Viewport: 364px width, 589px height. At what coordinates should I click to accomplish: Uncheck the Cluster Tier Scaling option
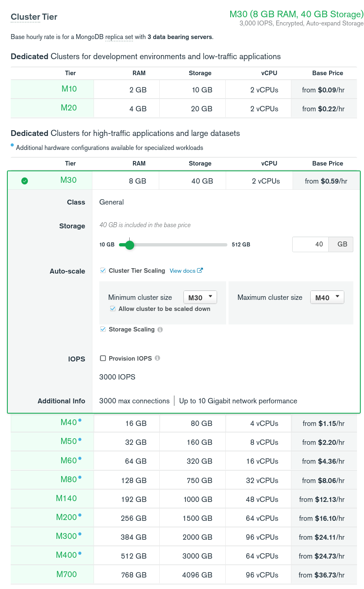tap(103, 270)
